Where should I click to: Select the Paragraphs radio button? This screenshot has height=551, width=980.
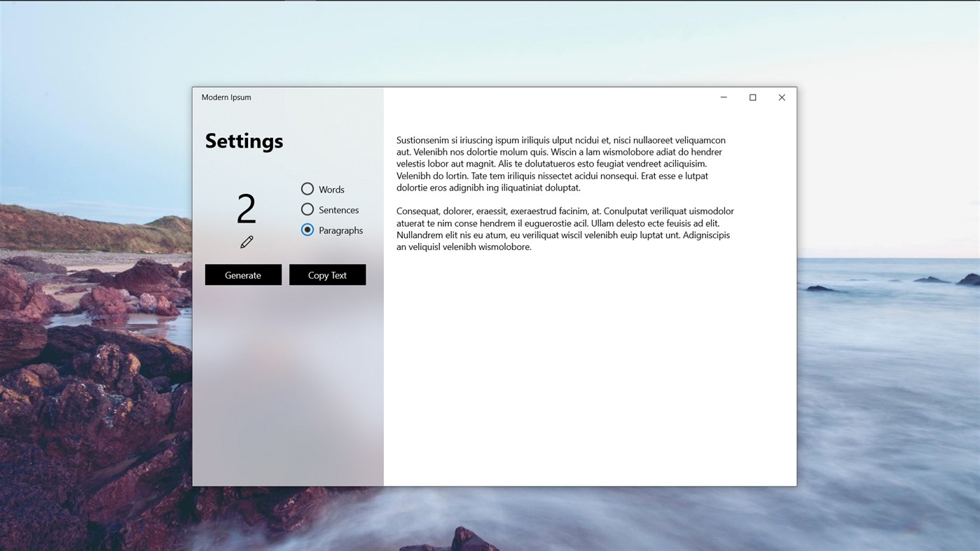pos(307,230)
